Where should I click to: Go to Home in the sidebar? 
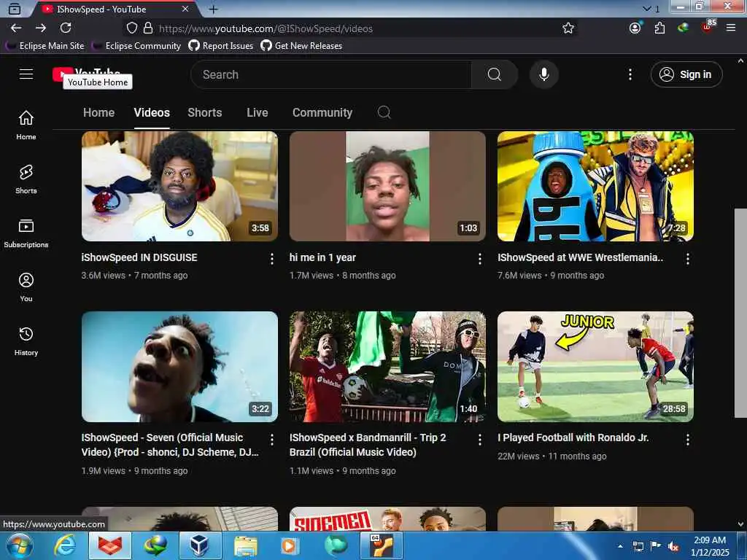26,125
